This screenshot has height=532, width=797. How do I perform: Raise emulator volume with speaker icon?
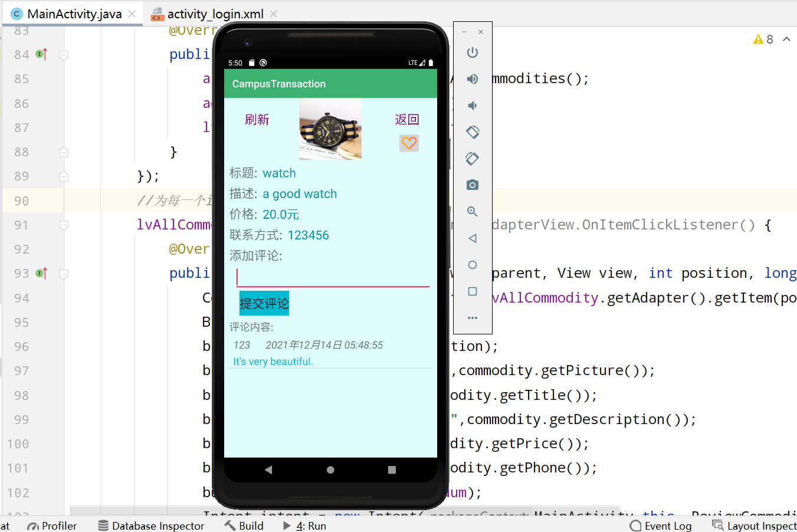(x=473, y=79)
